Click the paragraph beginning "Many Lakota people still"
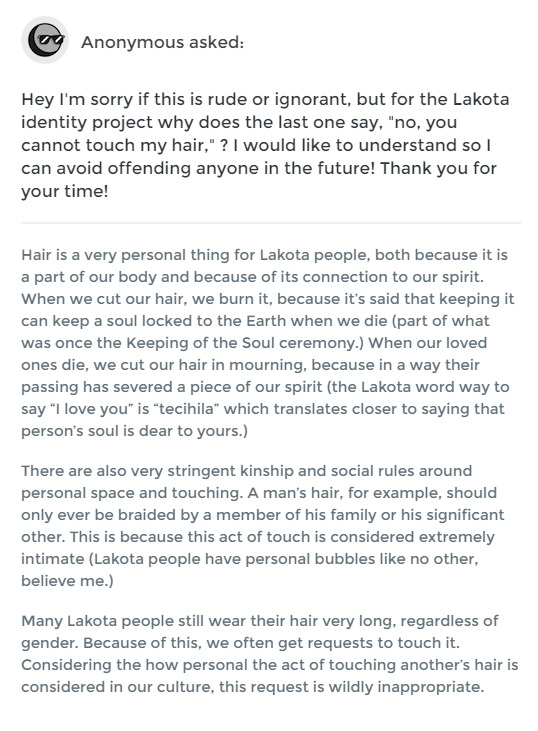Screen dimensions: 538x731 click(269, 654)
